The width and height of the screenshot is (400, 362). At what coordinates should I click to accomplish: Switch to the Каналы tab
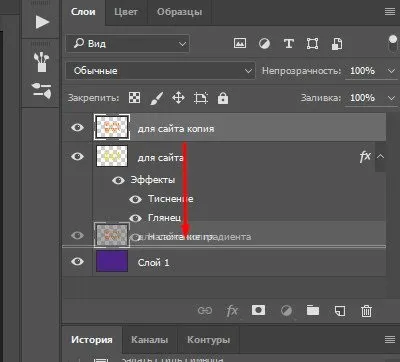[150, 340]
